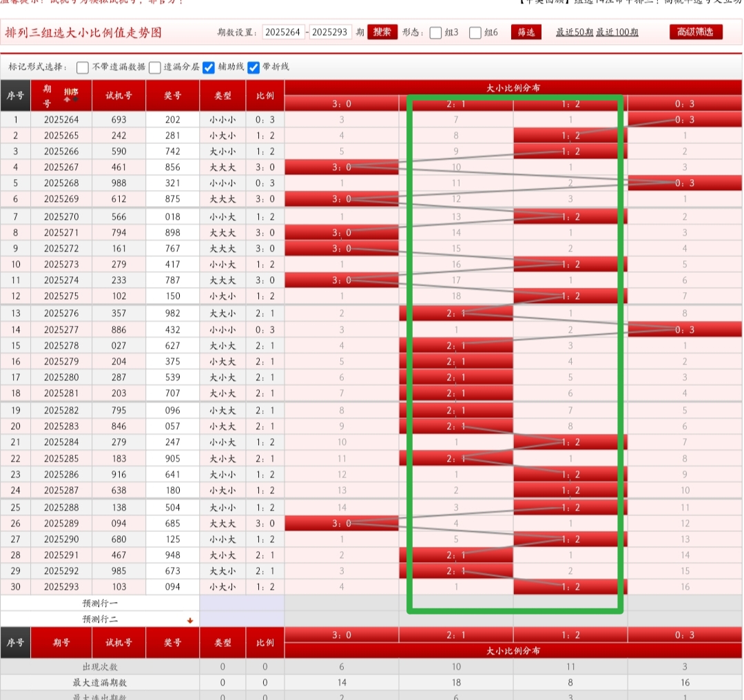Enable the 不带遗漏数据 checkbox
Viewport: 744px width, 700px height.
tap(83, 68)
